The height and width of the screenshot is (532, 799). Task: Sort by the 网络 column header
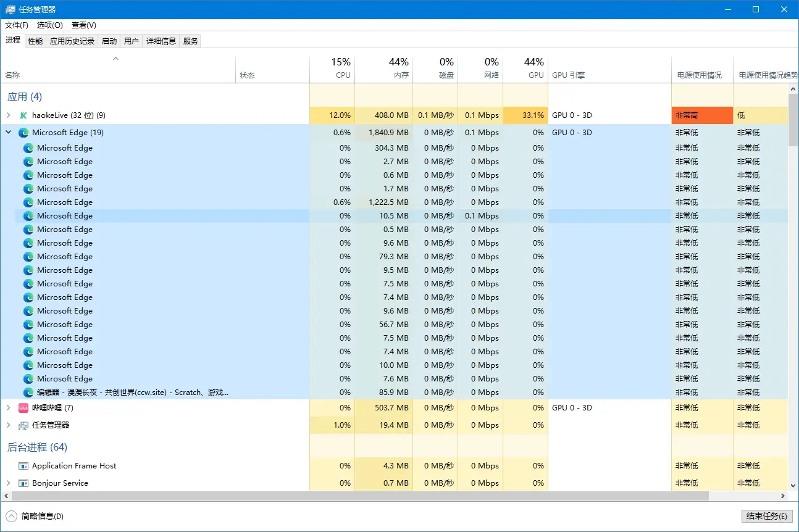click(x=480, y=69)
